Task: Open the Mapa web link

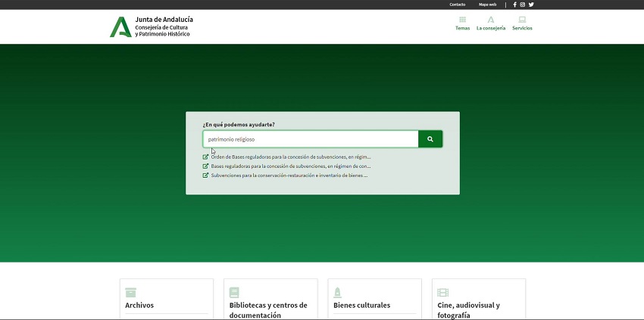Action: pyautogui.click(x=487, y=5)
